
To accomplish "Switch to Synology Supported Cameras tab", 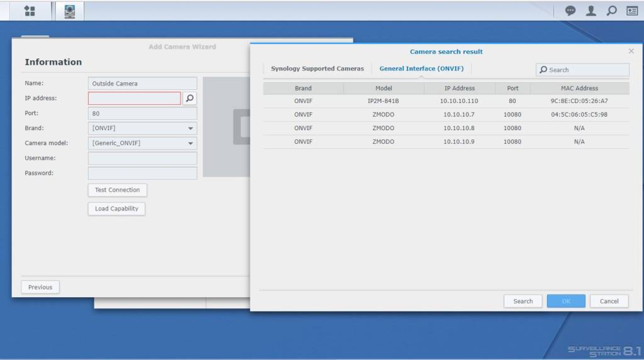I will [318, 68].
